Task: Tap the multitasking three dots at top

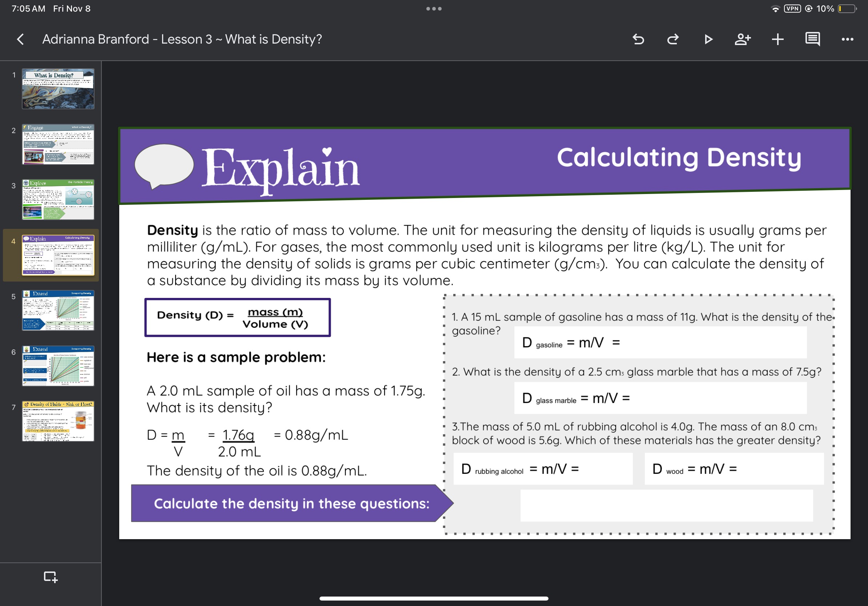Action: pos(434,9)
